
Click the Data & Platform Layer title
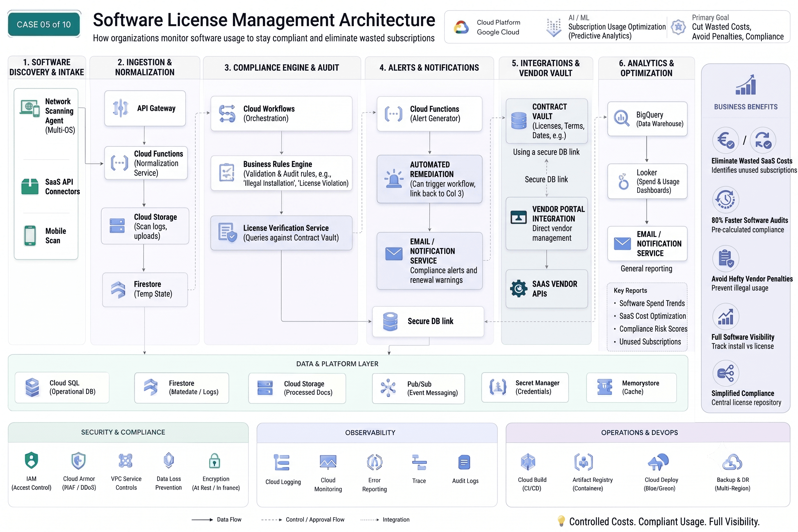pyautogui.click(x=337, y=364)
